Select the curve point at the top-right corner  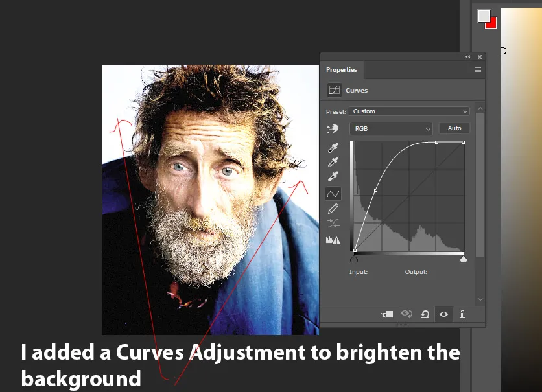(x=463, y=143)
